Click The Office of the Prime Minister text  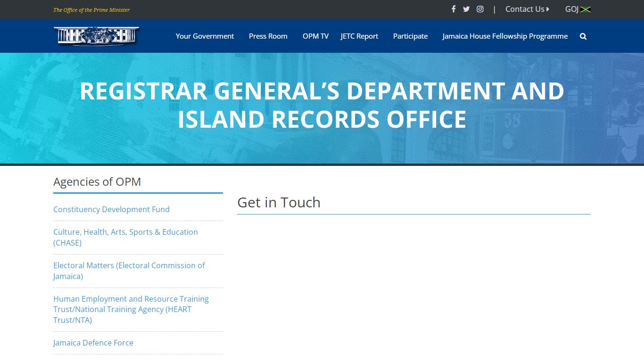pyautogui.click(x=91, y=9)
